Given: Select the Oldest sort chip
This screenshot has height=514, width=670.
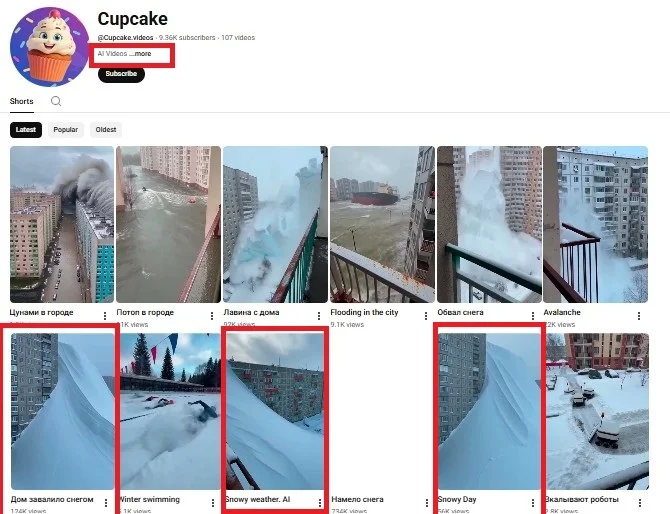Looking at the screenshot, I should 106,129.
